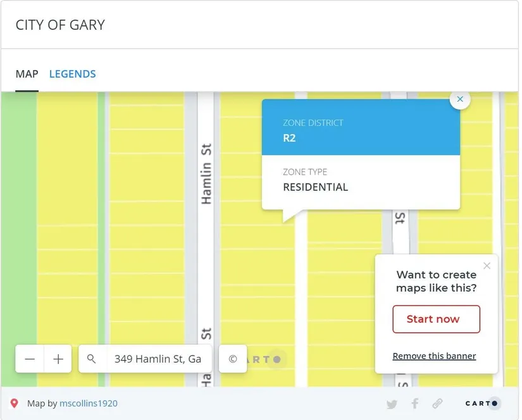Viewport: 522px width, 420px height.
Task: Click the red map pin icon
Action: (x=15, y=404)
